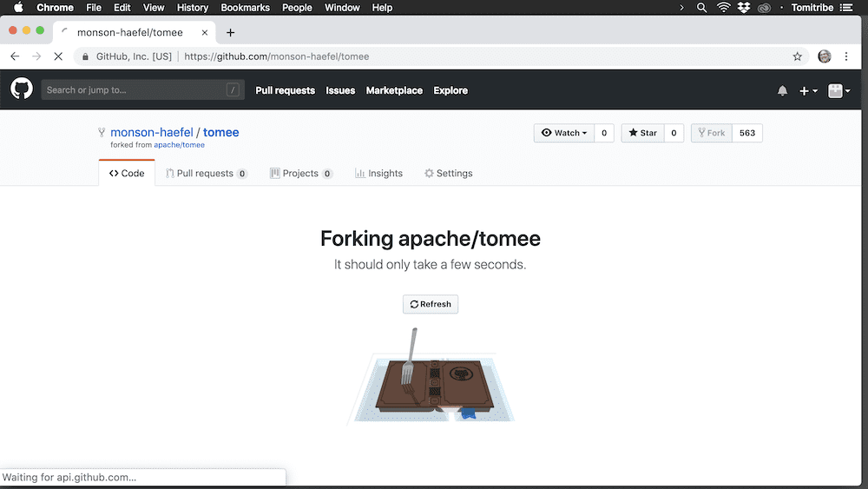The height and width of the screenshot is (489, 868).
Task: Open the monson-haefel owner link
Action: click(x=152, y=132)
